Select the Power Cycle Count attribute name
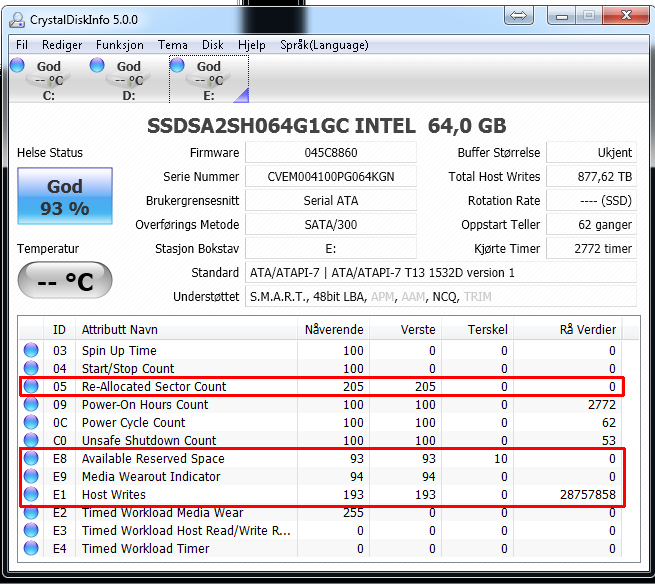655x584 pixels. tap(133, 422)
